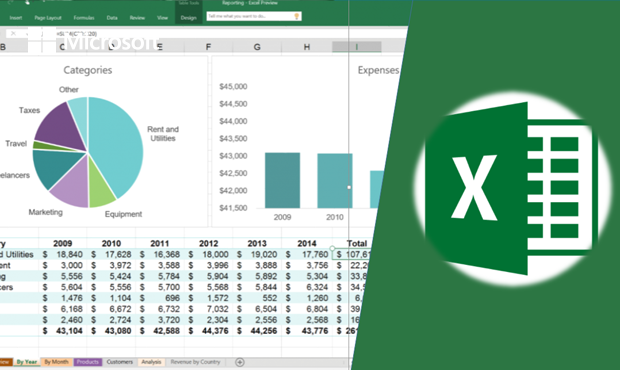Select the Revenue by Country sheet tab

195,362
